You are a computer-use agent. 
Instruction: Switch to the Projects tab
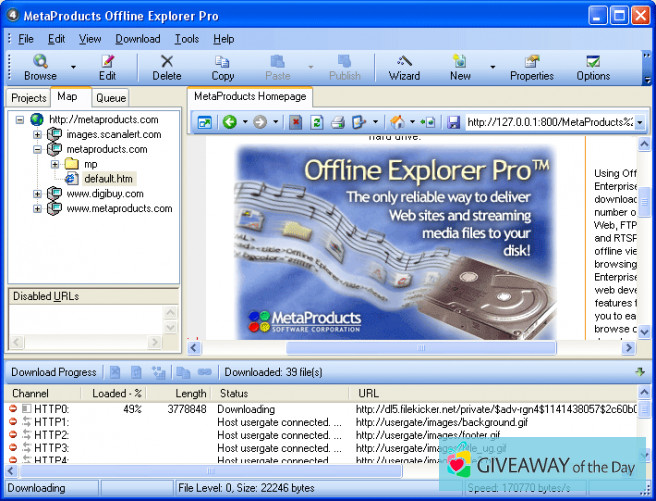tap(28, 98)
